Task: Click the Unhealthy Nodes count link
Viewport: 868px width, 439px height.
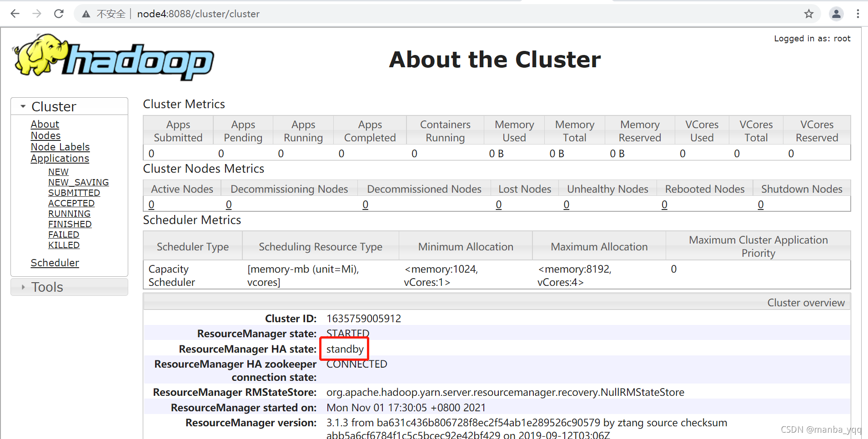Action: pyautogui.click(x=567, y=205)
